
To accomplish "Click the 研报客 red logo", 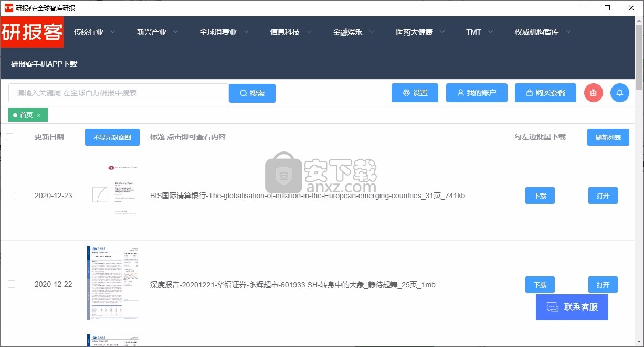I will tap(32, 32).
